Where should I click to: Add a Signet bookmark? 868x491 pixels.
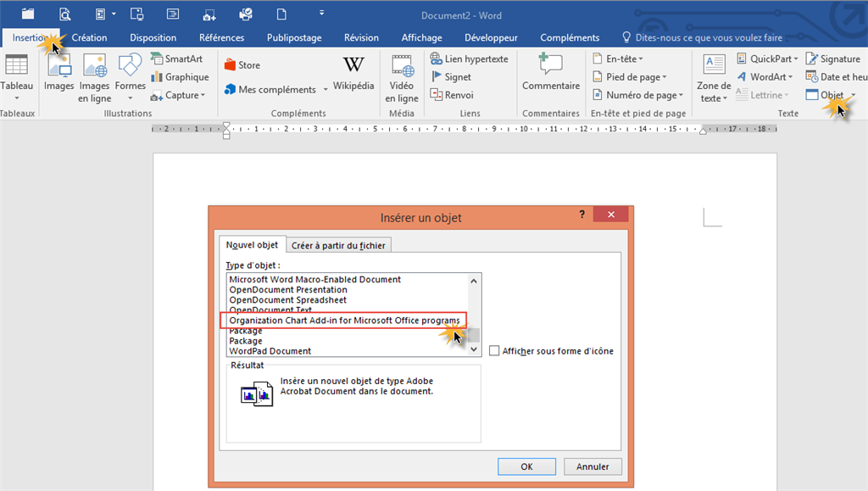451,77
